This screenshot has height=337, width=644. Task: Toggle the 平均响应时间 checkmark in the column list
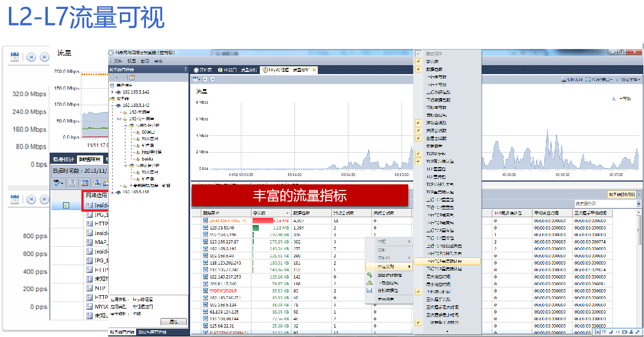pyautogui.click(x=418, y=292)
